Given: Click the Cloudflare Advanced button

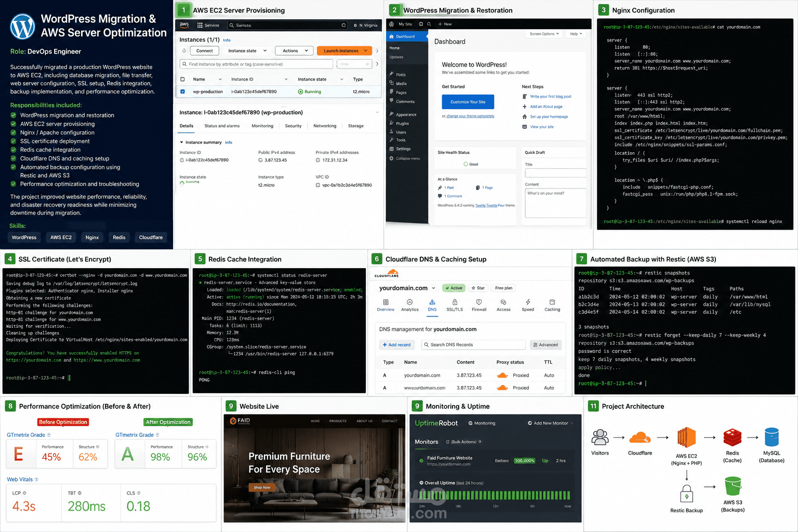Looking at the screenshot, I should pos(545,344).
